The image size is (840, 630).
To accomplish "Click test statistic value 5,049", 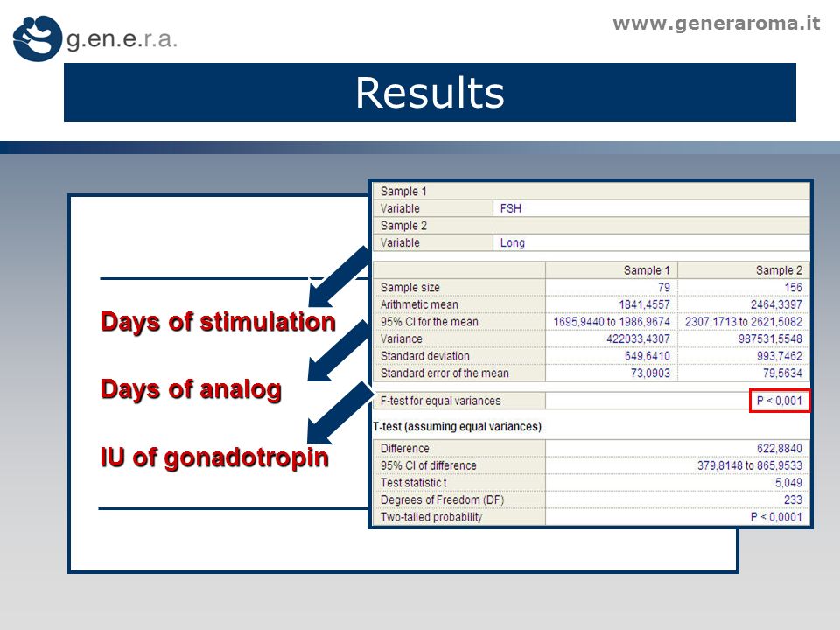I will pyautogui.click(x=788, y=483).
